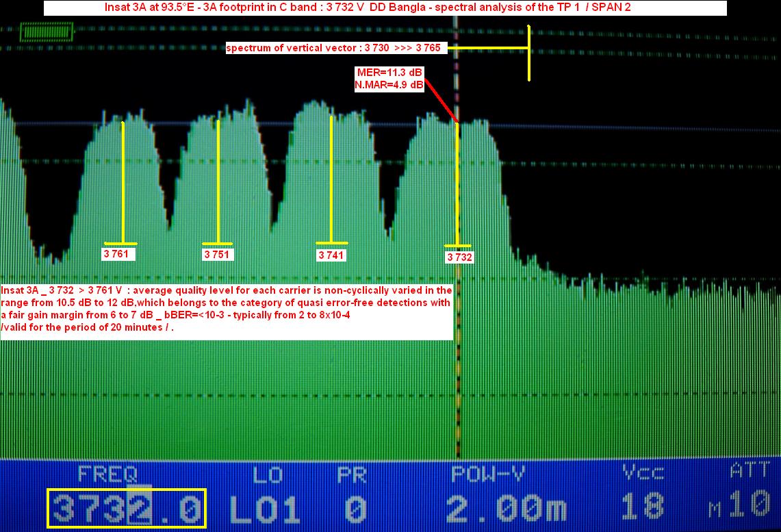Screen dimensions: 781x532
Task: Click the 3 732 carrier marker label
Action: click(459, 257)
